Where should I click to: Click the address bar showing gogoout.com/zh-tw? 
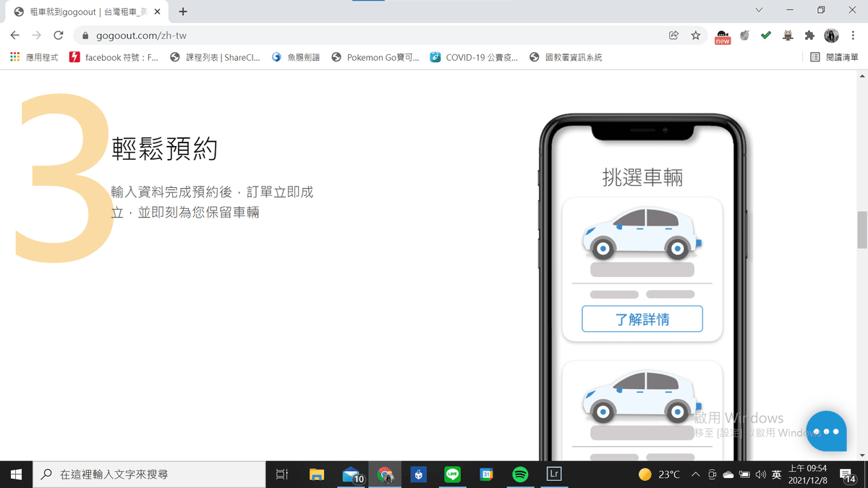362,35
